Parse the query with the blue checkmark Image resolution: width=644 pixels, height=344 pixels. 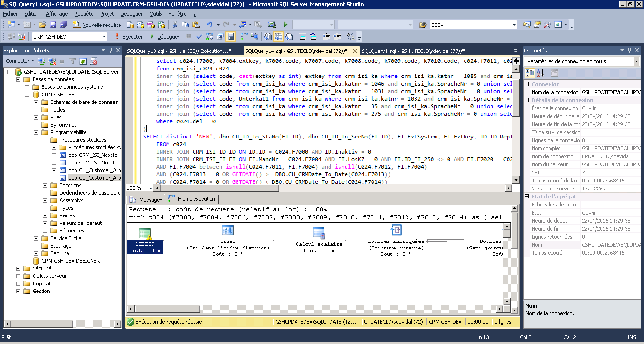199,36
